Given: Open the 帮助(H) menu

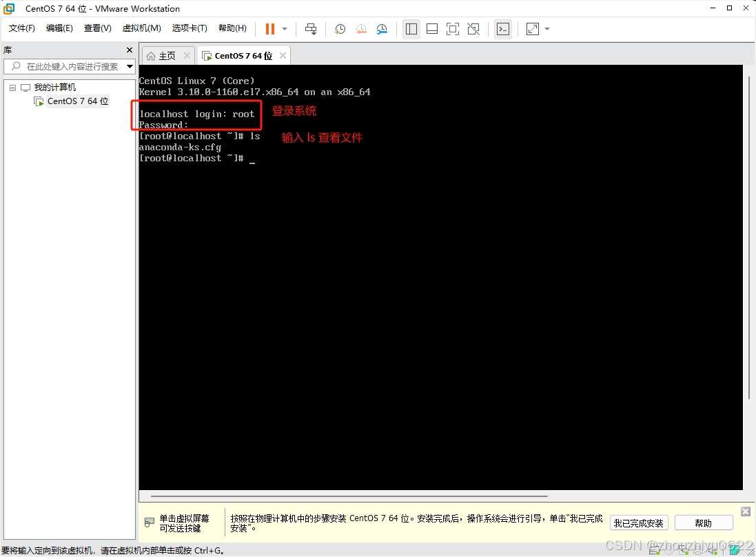Looking at the screenshot, I should pyautogui.click(x=232, y=28).
